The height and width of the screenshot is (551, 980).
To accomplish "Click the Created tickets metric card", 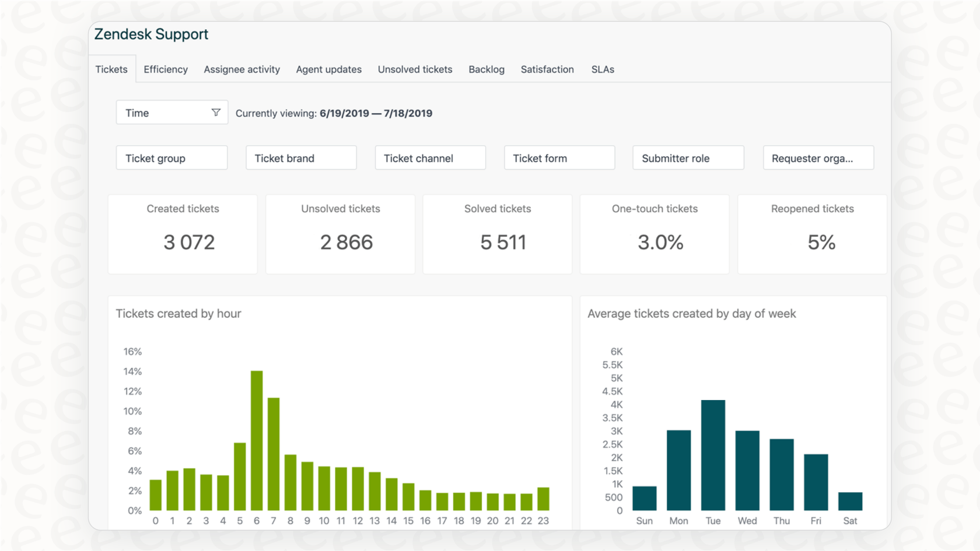I will 183,234.
